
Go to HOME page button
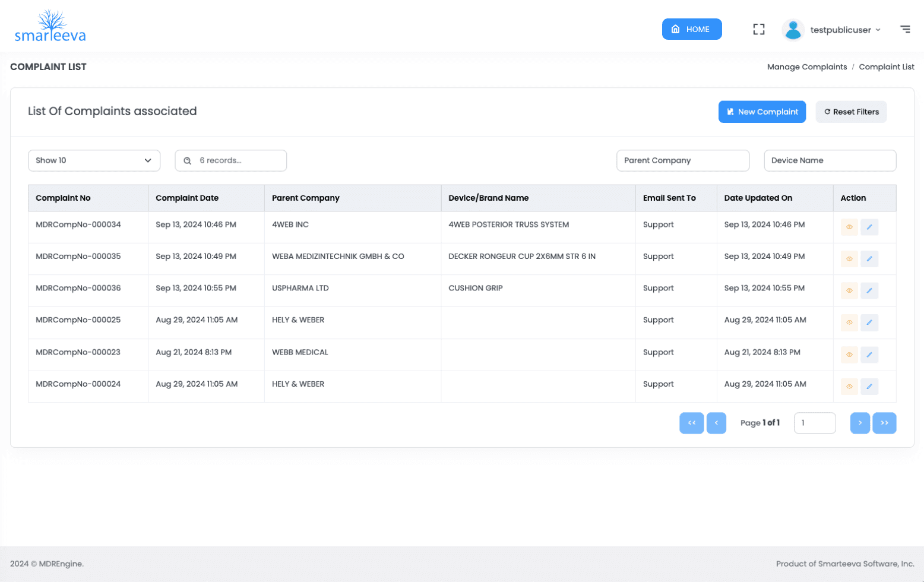click(x=692, y=29)
